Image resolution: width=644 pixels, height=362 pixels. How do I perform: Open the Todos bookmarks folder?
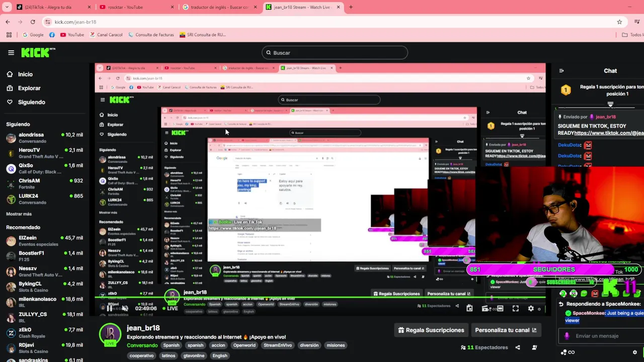click(x=632, y=35)
